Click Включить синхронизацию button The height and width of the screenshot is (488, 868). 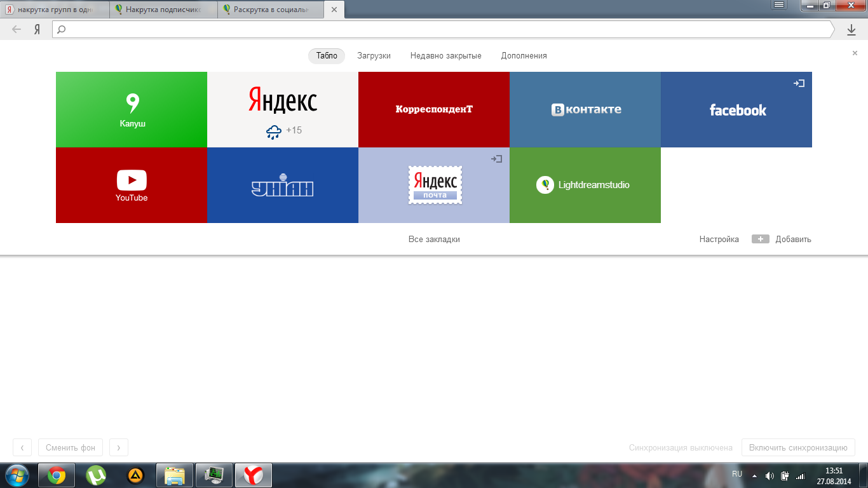[x=798, y=447]
